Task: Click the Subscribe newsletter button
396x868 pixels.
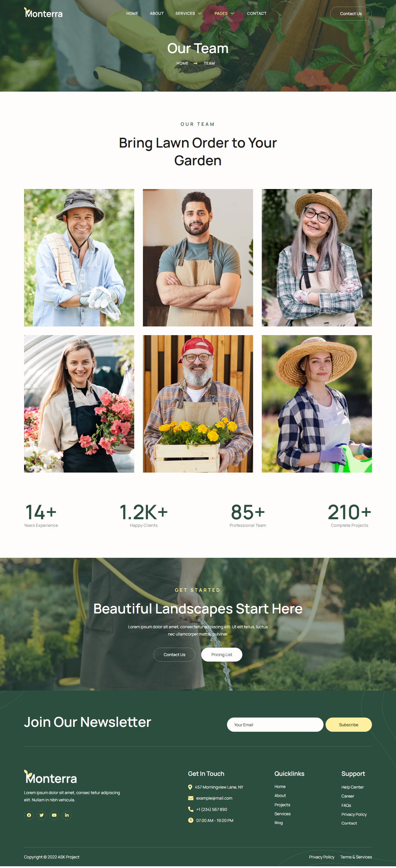Action: tap(348, 724)
